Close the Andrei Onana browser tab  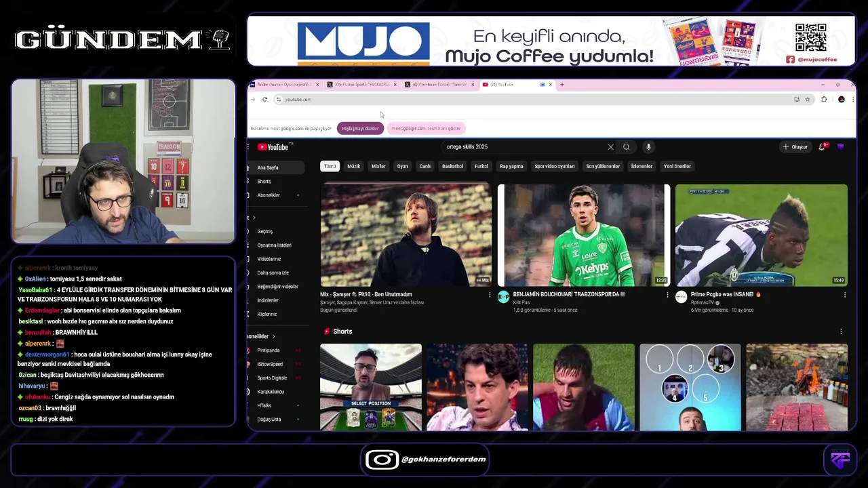pos(317,85)
